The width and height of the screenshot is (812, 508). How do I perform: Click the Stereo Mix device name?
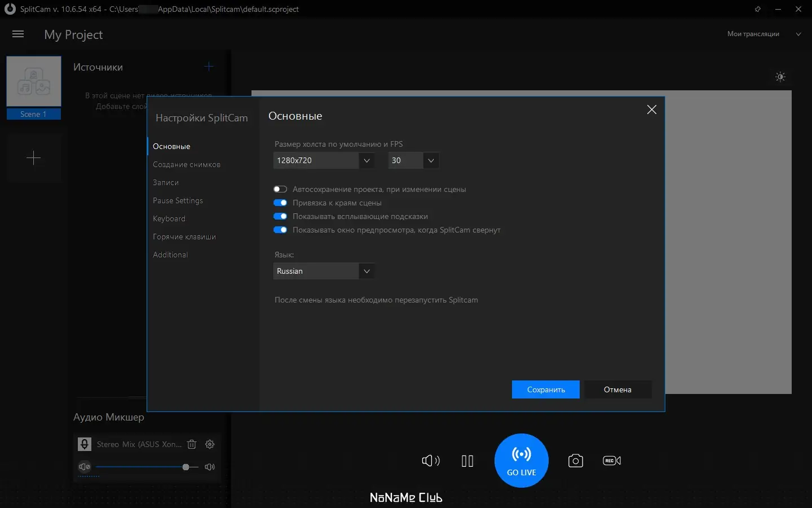pos(139,444)
